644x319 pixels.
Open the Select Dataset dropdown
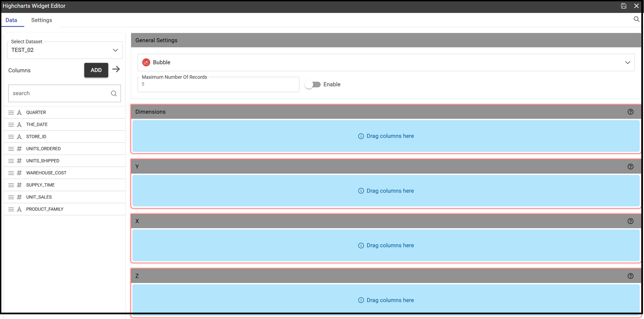pyautogui.click(x=65, y=50)
